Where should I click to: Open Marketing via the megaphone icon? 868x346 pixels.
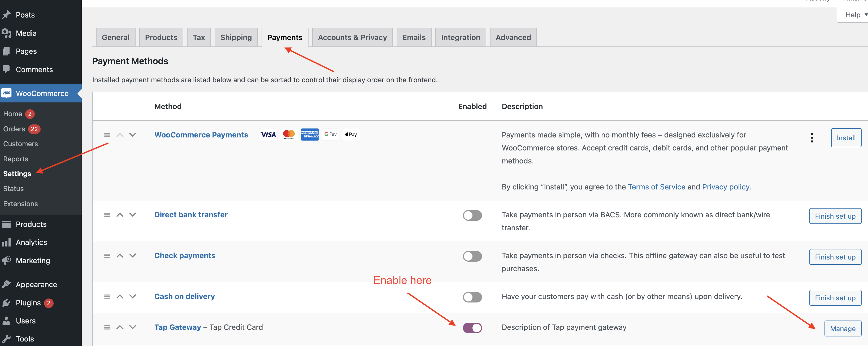[x=6, y=260]
